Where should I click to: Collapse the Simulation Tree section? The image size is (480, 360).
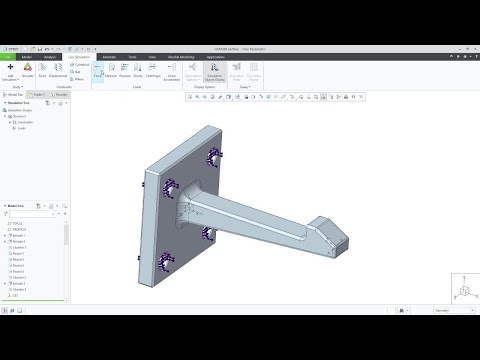(x=5, y=103)
